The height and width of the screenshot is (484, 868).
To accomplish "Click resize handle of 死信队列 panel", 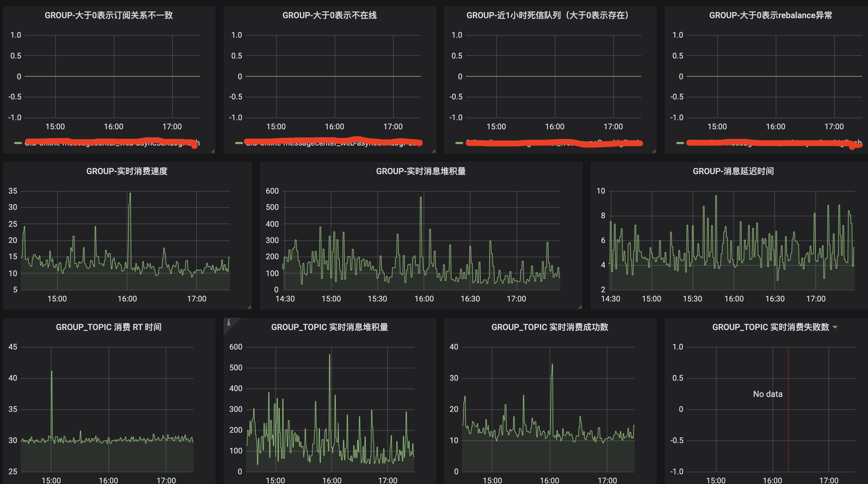I will 654,151.
